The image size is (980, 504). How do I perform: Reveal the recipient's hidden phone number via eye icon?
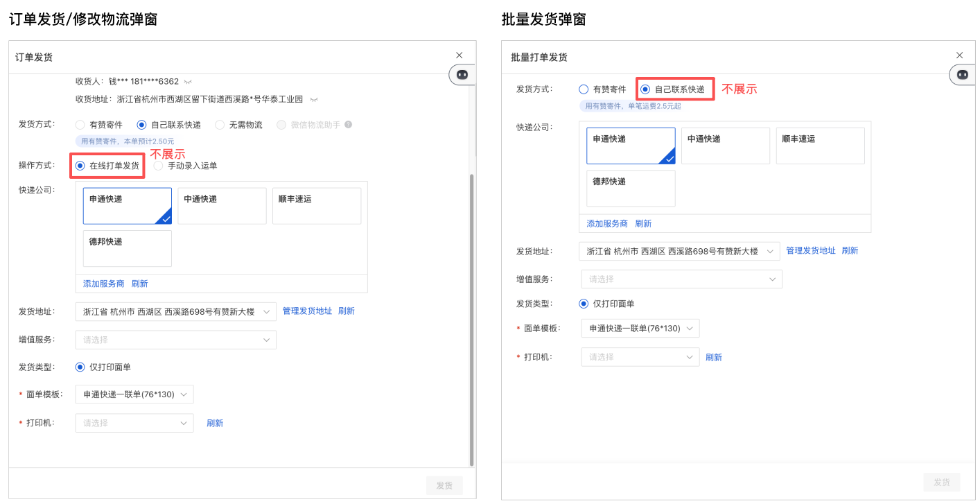(x=188, y=81)
